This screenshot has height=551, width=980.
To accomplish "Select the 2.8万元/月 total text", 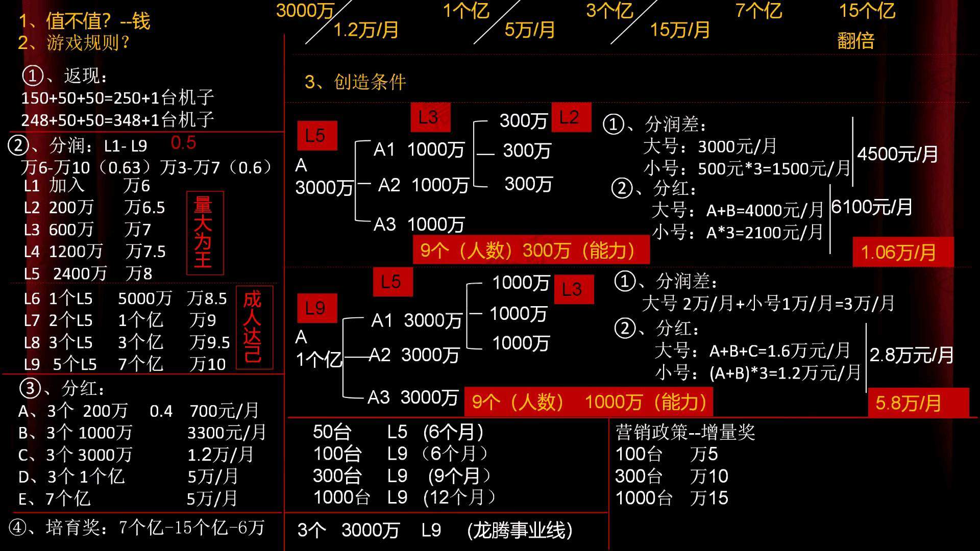I will [x=911, y=355].
